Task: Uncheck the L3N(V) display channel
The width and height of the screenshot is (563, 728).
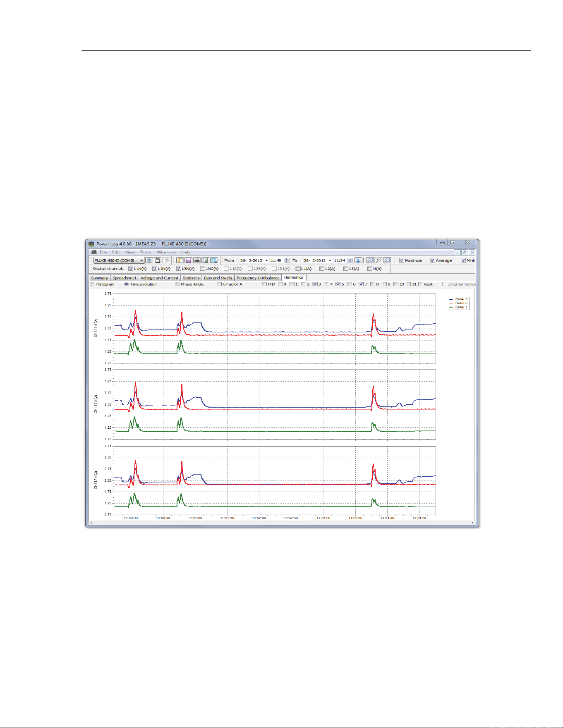Action: [179, 269]
